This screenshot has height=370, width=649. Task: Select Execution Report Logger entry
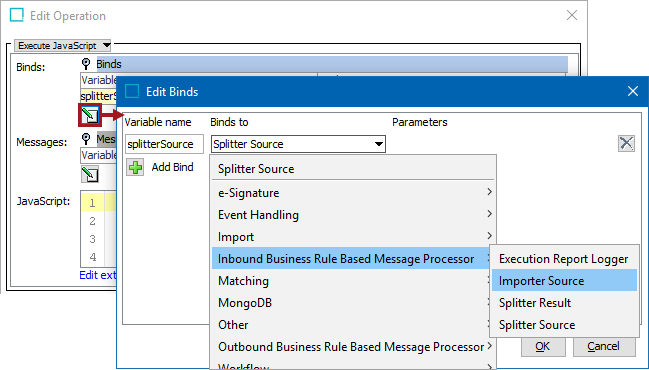click(x=564, y=259)
